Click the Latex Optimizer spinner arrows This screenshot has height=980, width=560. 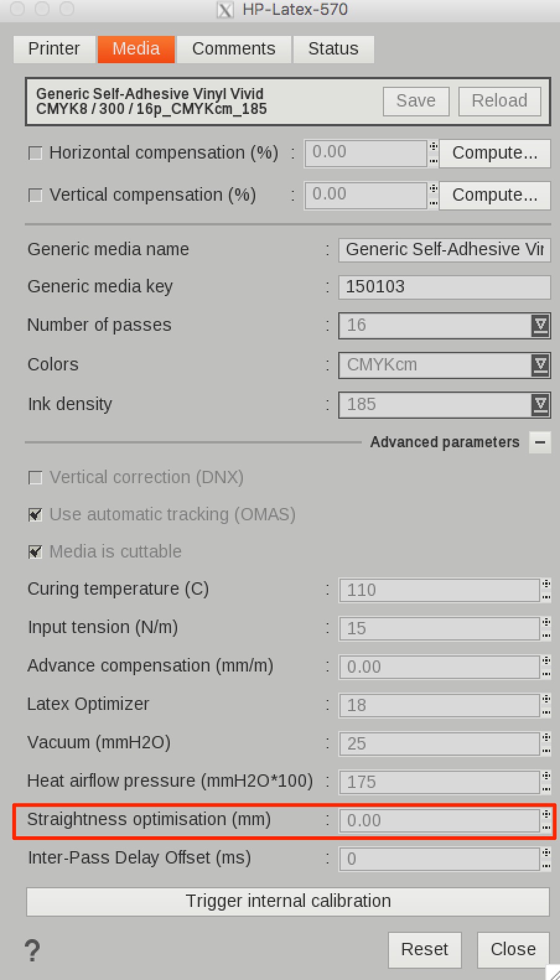click(546, 705)
